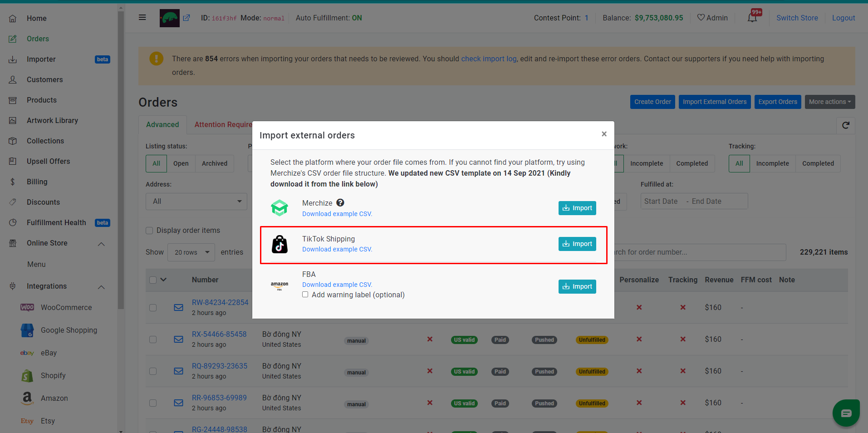Open email icon for order RX-54466-85458
Viewport: 868px width, 433px height.
tap(179, 340)
